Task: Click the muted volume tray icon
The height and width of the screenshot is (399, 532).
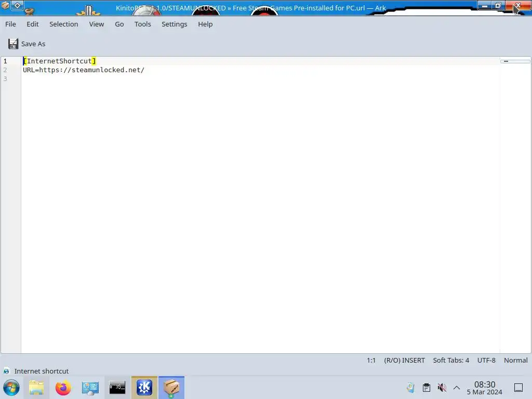Action: (x=442, y=388)
